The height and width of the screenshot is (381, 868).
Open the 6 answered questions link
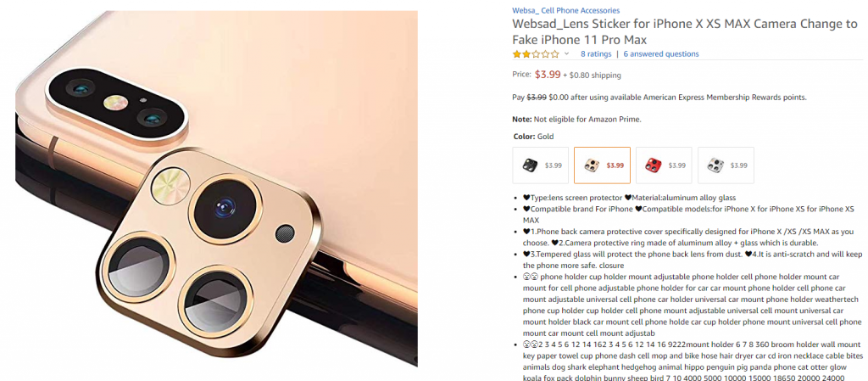(661, 53)
